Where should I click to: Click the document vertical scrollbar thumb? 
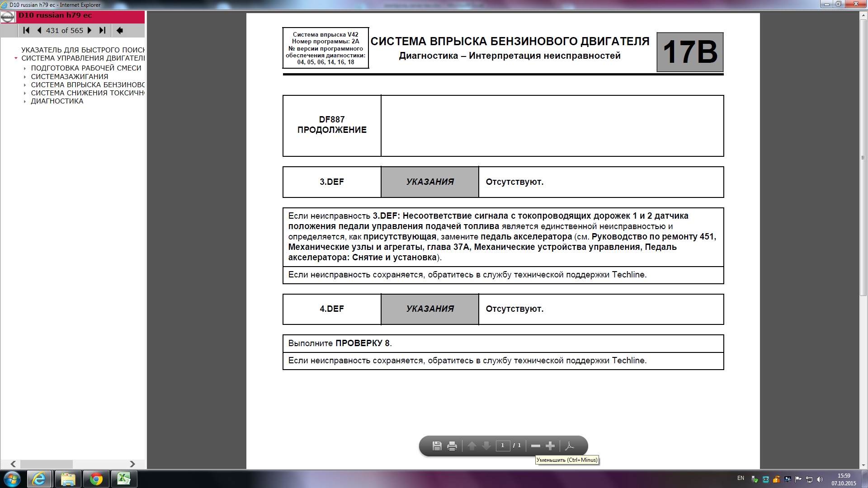(x=863, y=157)
